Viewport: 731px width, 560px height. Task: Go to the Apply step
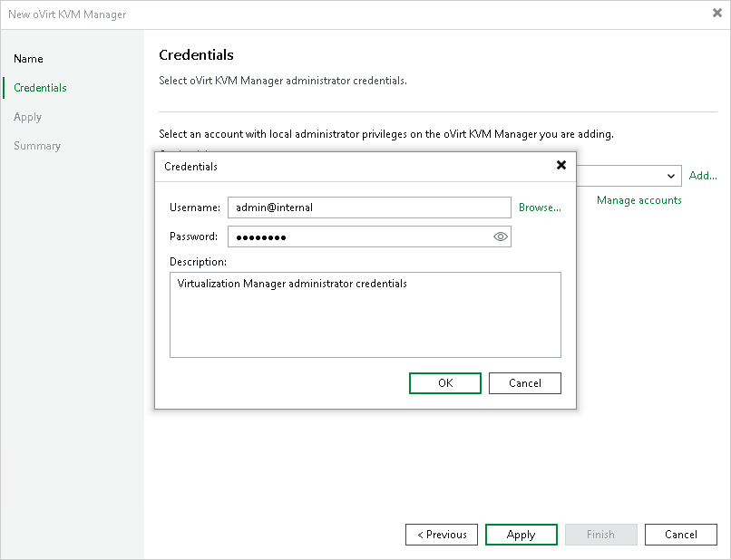click(27, 117)
